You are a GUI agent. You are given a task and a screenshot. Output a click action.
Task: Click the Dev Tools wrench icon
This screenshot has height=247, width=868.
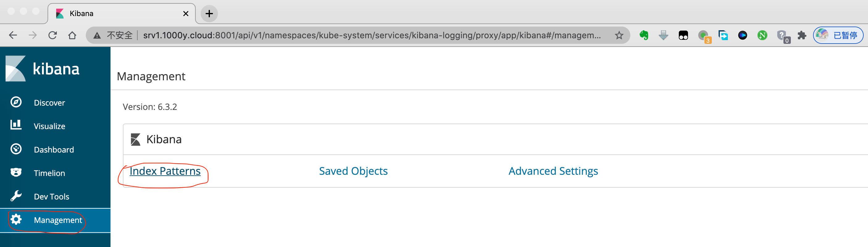pos(16,196)
